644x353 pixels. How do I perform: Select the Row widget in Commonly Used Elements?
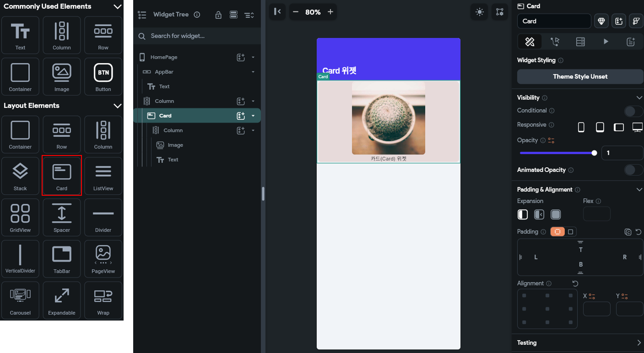103,35
